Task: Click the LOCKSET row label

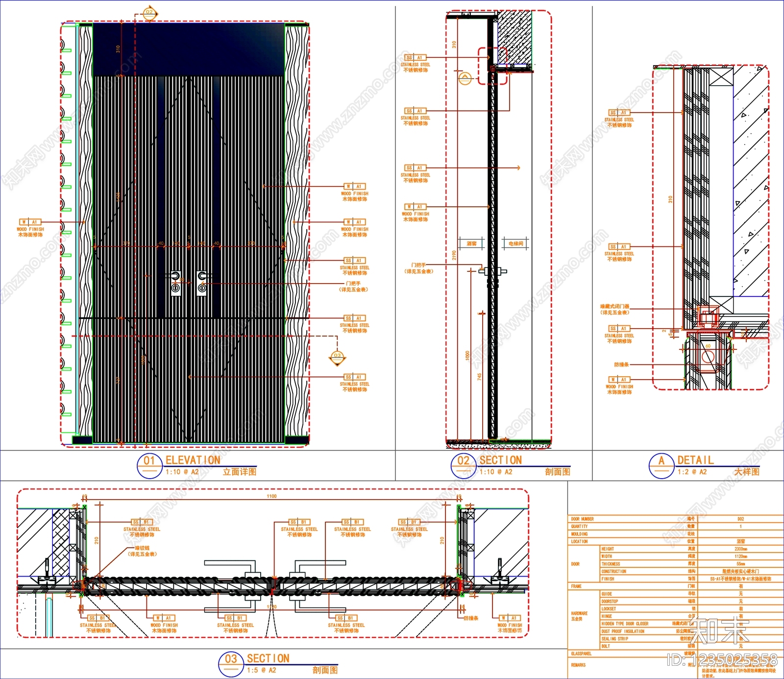Action: tap(608, 609)
